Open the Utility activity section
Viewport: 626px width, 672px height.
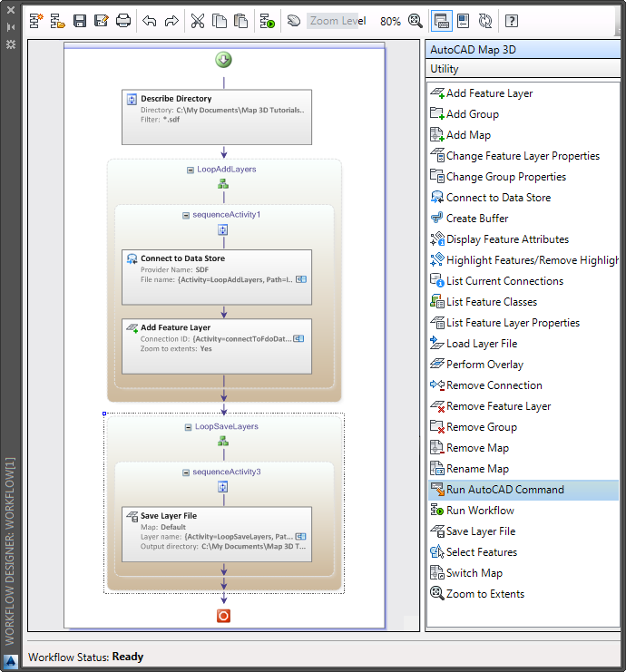(523, 69)
